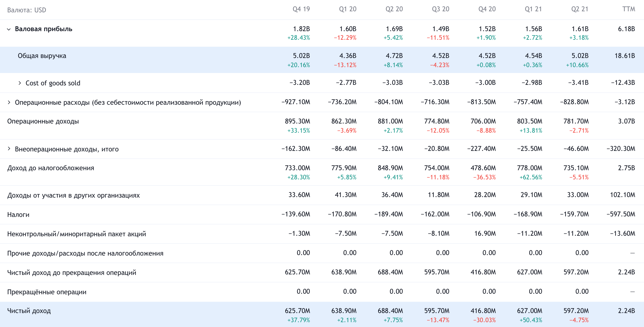This screenshot has height=327, width=644.
Task: Click Прочие доходы/расходы после налогообложения label
Action: click(85, 253)
